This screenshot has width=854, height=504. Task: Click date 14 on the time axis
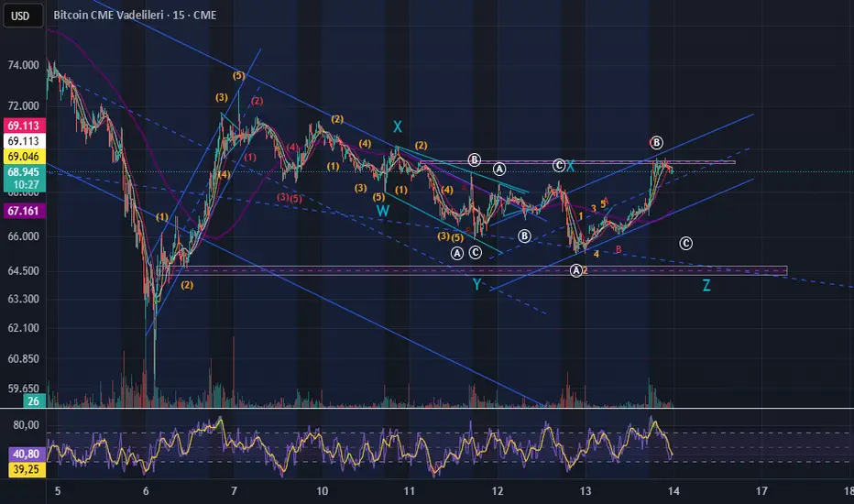(673, 492)
